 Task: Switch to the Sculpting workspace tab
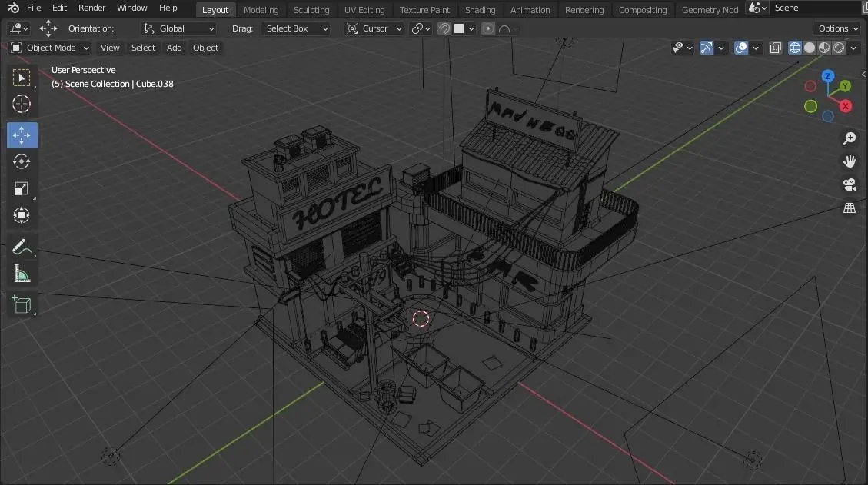point(311,10)
